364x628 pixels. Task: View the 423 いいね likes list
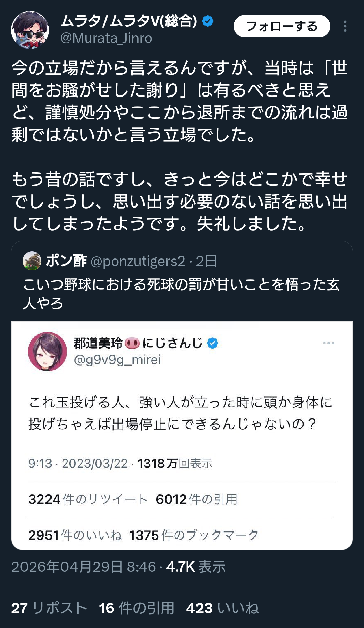(x=222, y=608)
